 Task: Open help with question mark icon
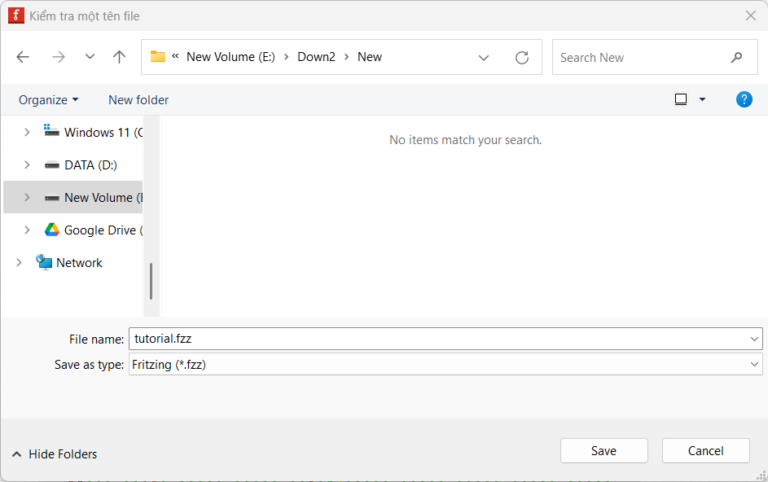coord(744,99)
